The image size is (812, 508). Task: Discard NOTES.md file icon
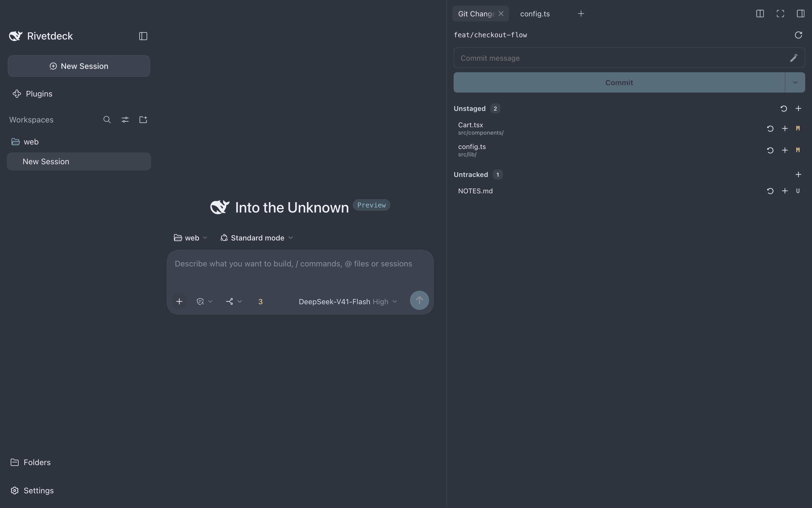coord(770,191)
